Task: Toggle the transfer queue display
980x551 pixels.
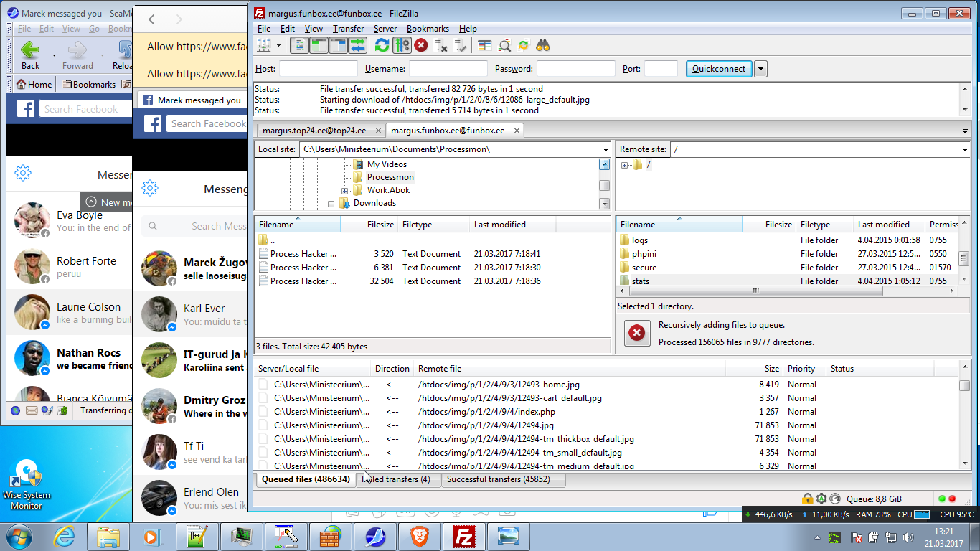Action: click(357, 45)
